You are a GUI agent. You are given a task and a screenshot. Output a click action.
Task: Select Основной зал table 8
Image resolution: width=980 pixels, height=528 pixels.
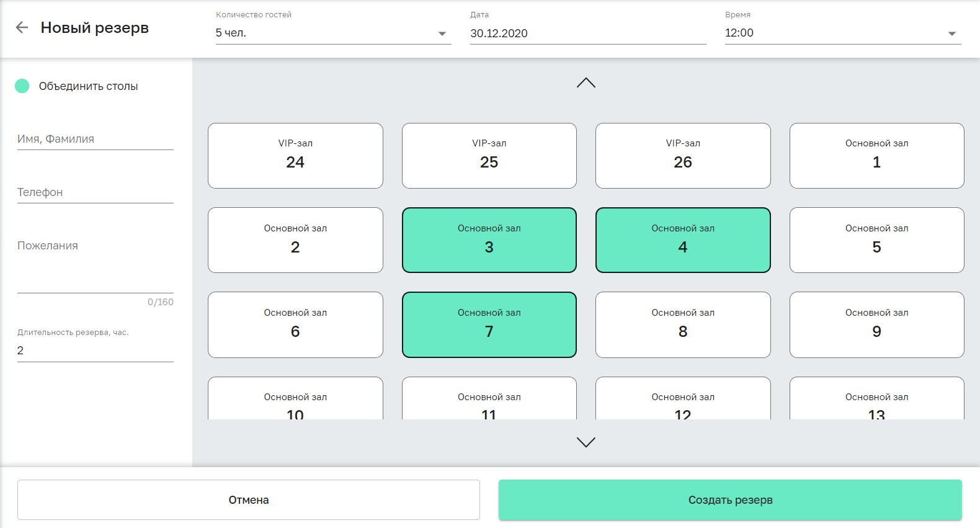point(682,324)
